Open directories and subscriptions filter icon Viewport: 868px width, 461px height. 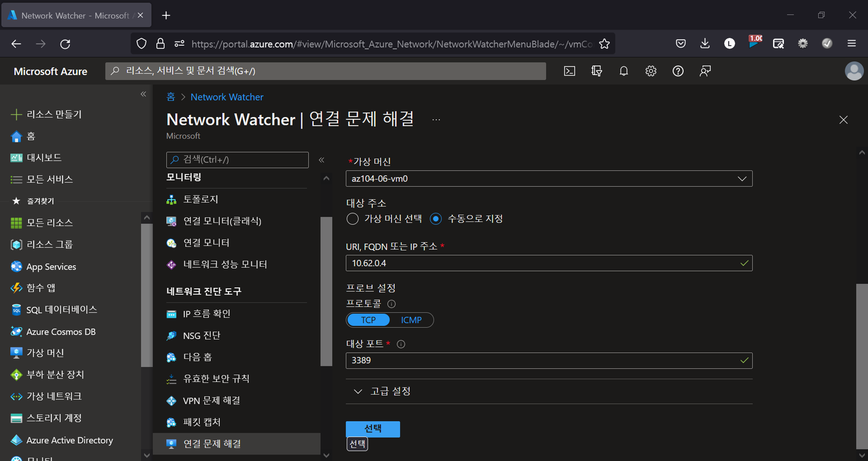tap(597, 71)
